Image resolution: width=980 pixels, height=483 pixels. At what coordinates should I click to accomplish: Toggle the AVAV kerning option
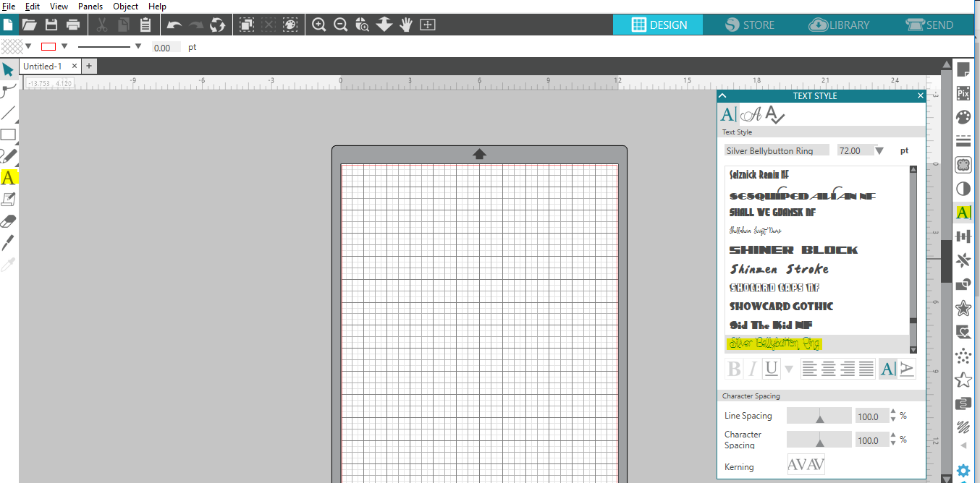[806, 463]
